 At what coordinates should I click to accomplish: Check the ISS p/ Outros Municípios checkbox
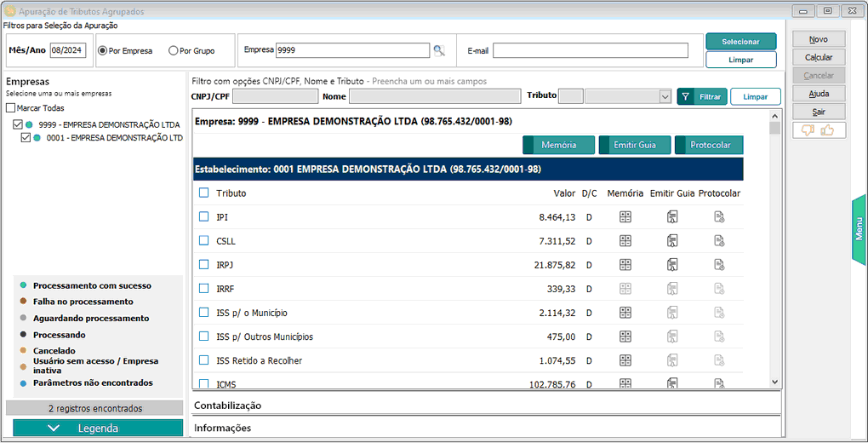pyautogui.click(x=203, y=336)
